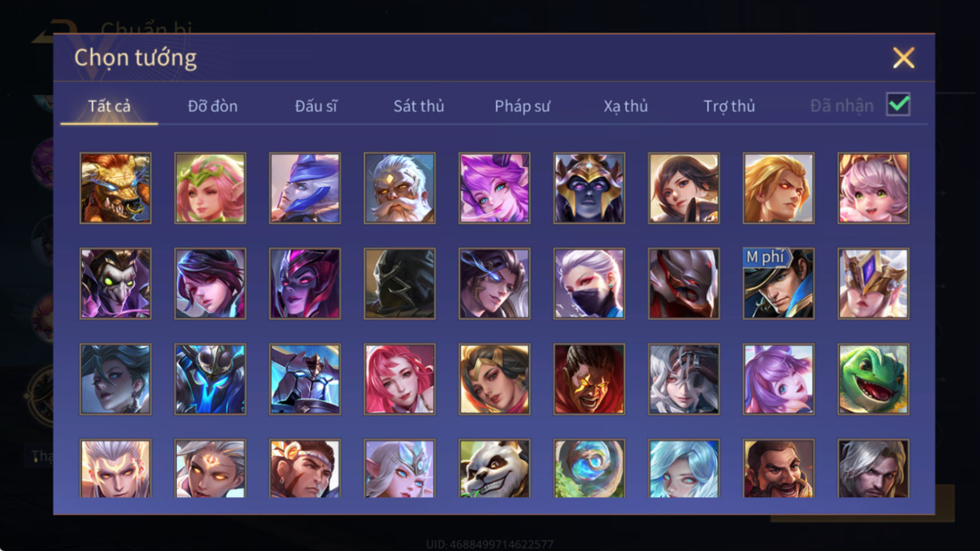Filter heroes by Xạ thủ
The height and width of the screenshot is (551, 980).
(625, 106)
